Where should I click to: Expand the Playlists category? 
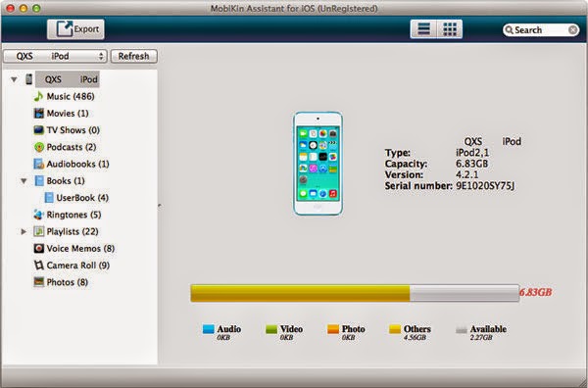(x=24, y=231)
